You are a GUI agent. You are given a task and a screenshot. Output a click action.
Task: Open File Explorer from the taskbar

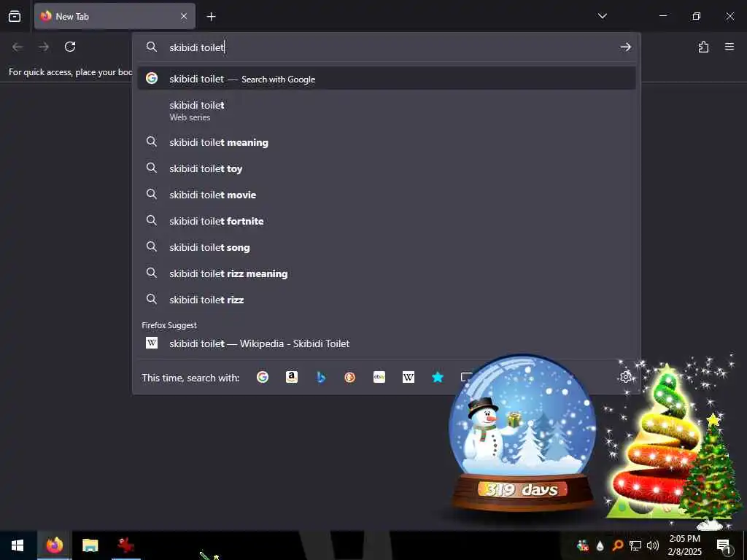[x=90, y=545]
